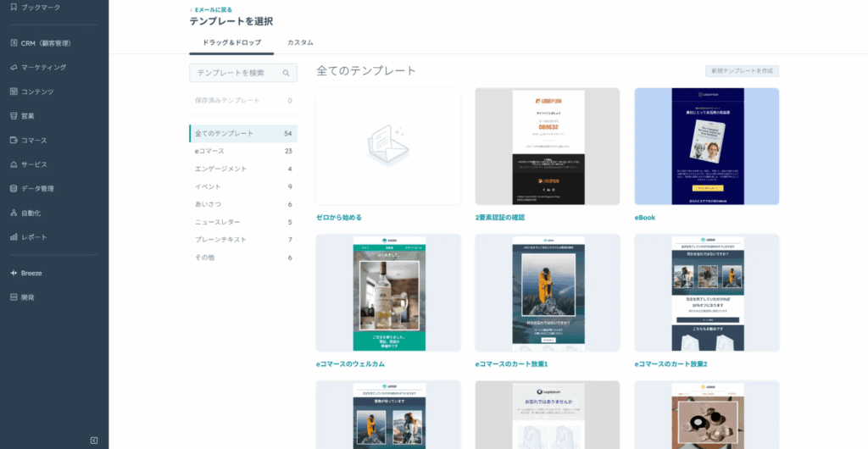
Task: Select the ドラッグ＆ドロップ tab
Action: [x=231, y=42]
